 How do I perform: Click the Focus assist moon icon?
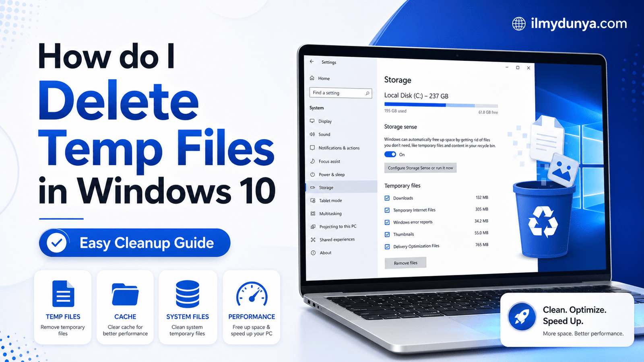point(312,161)
